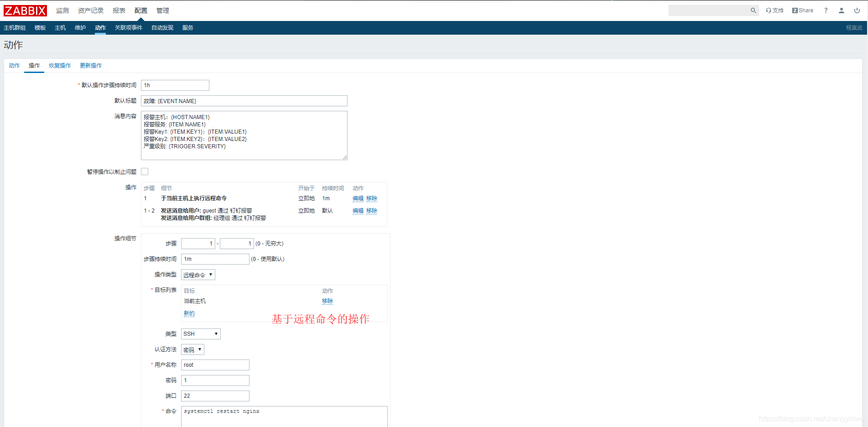868x427 pixels.
Task: Click the 端口 22 field
Action: [215, 396]
